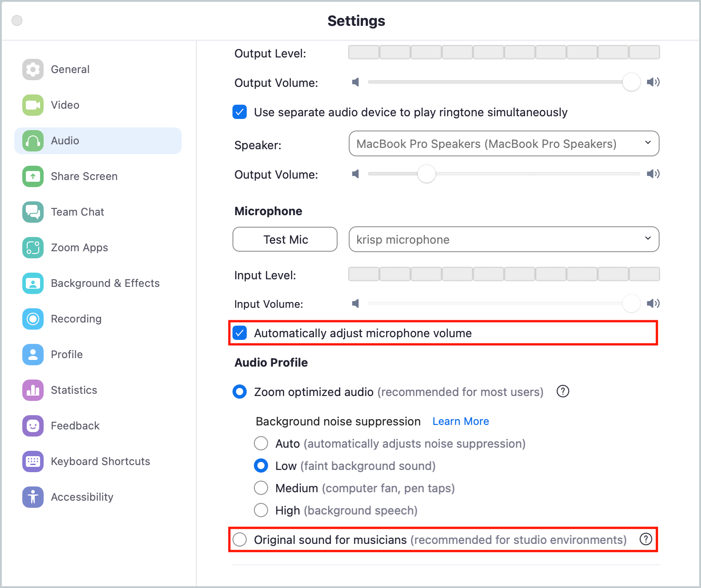Go to Profile settings

pyautogui.click(x=98, y=355)
